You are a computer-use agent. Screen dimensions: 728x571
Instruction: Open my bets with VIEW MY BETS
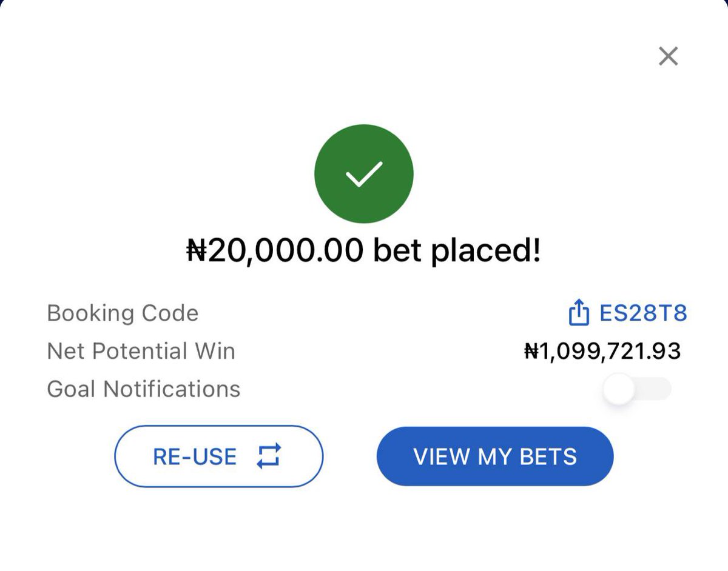495,456
